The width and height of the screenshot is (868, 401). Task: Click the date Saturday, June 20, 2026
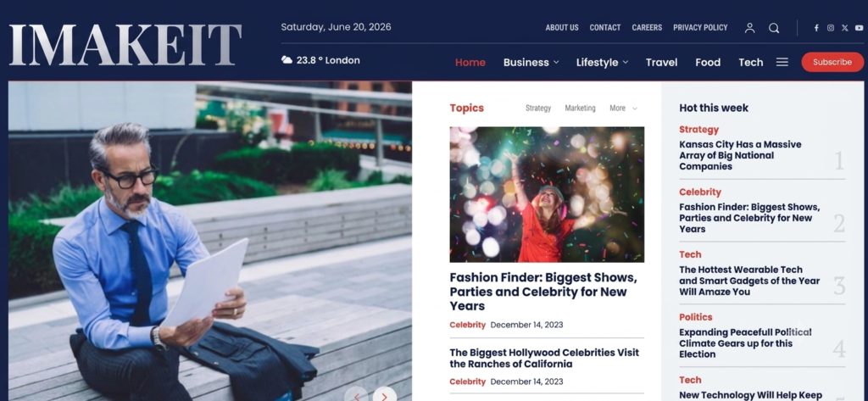(x=336, y=27)
